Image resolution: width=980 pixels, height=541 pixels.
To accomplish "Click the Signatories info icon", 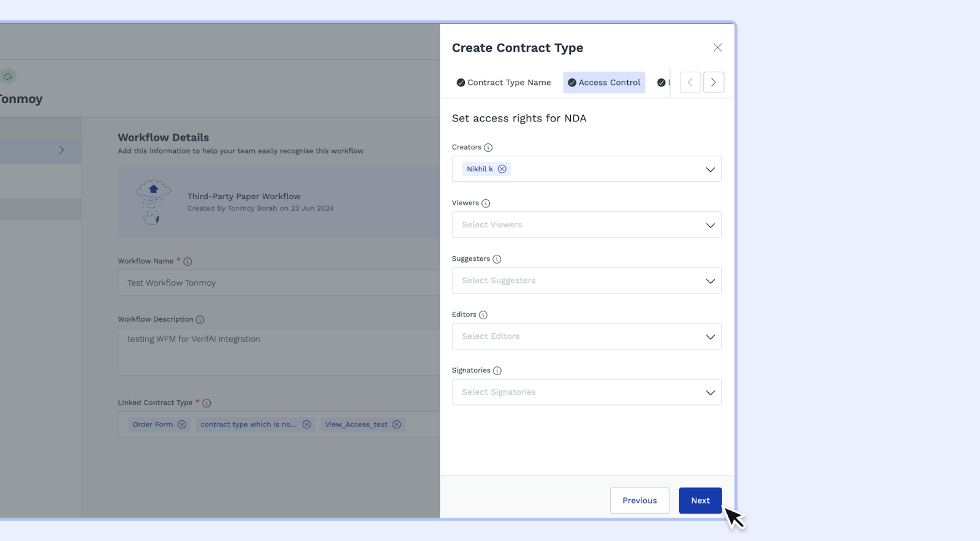I will pyautogui.click(x=497, y=371).
